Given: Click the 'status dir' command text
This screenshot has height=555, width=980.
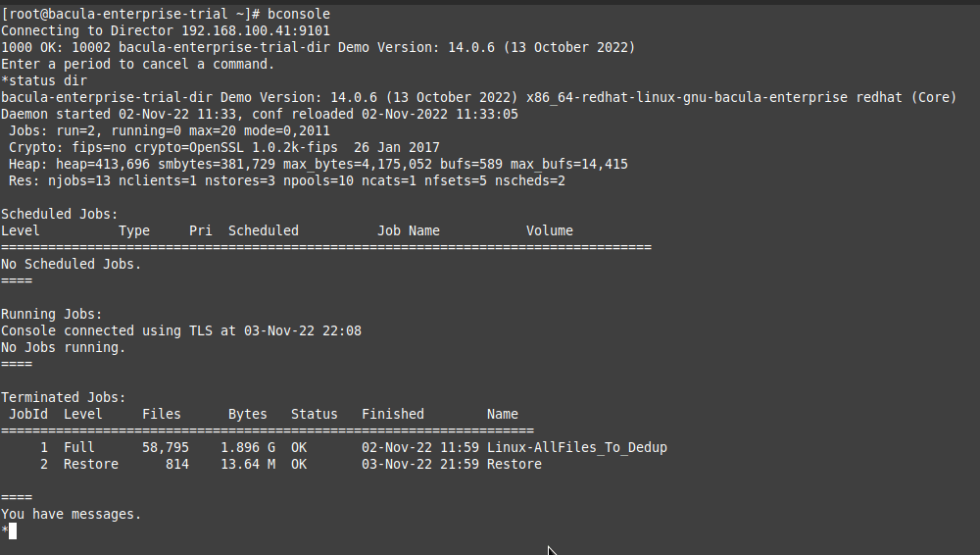Looking at the screenshot, I should point(47,80).
